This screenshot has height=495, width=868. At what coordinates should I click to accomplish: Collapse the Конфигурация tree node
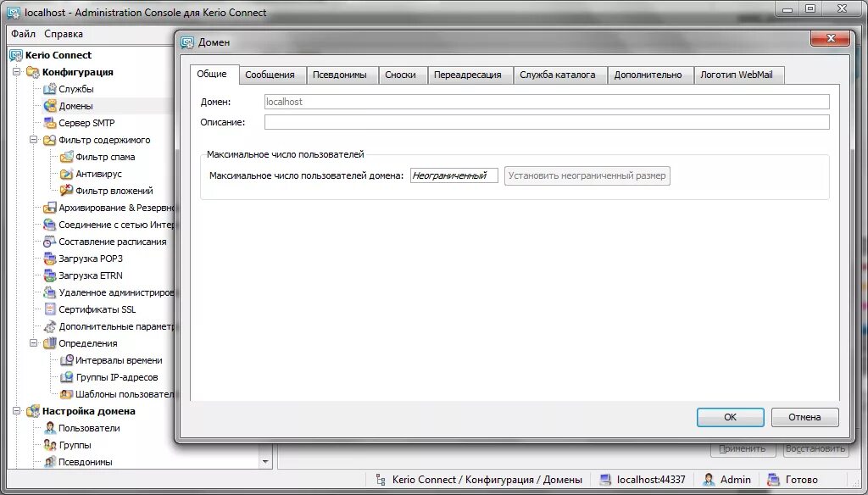[17, 72]
